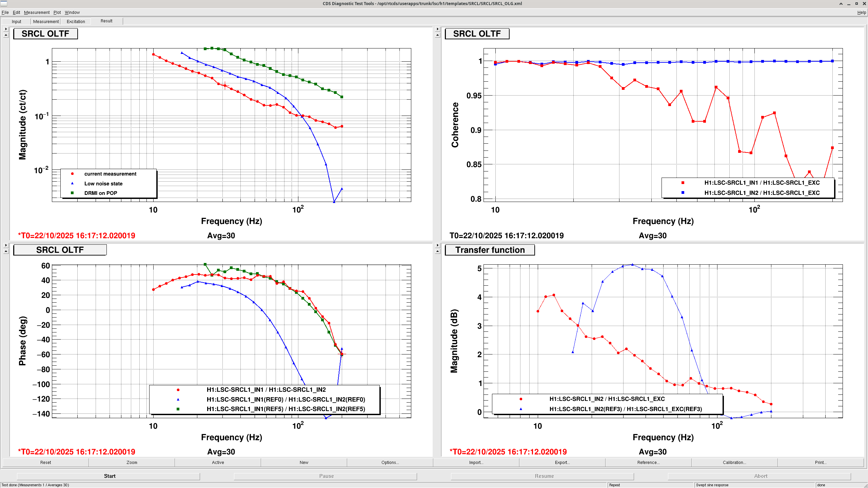Toggle the Active button
The image size is (868, 488).
tap(218, 463)
